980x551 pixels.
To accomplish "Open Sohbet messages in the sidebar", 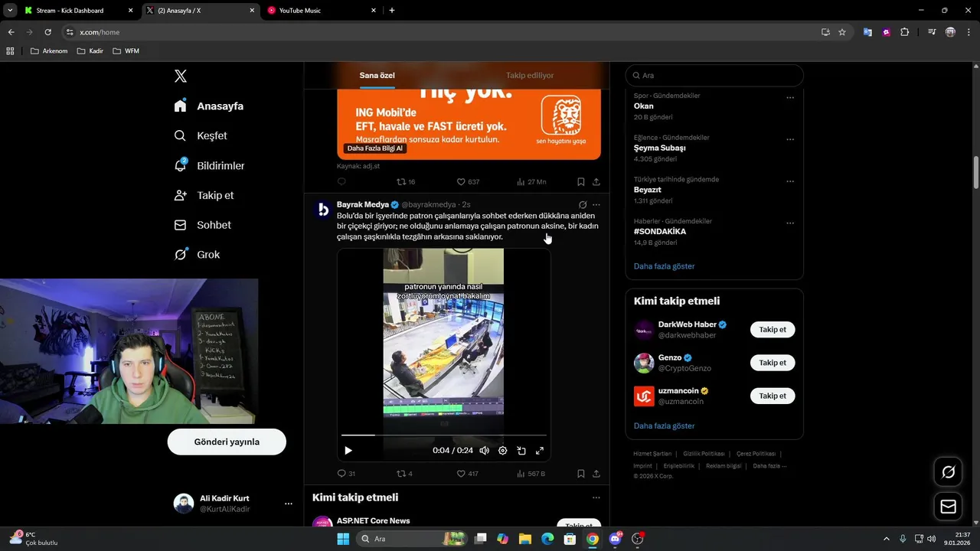I will pos(202,225).
